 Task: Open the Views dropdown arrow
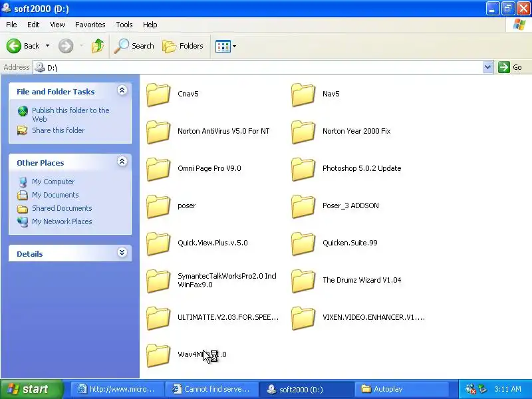pos(235,46)
